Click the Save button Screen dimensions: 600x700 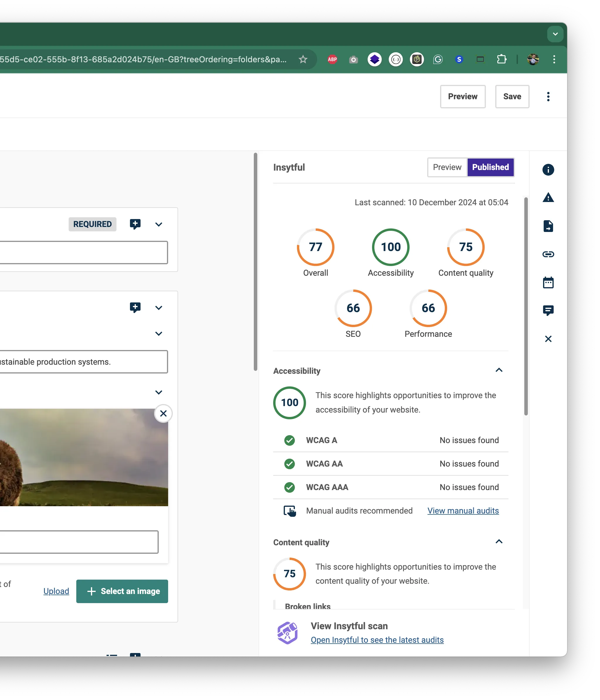click(x=512, y=97)
